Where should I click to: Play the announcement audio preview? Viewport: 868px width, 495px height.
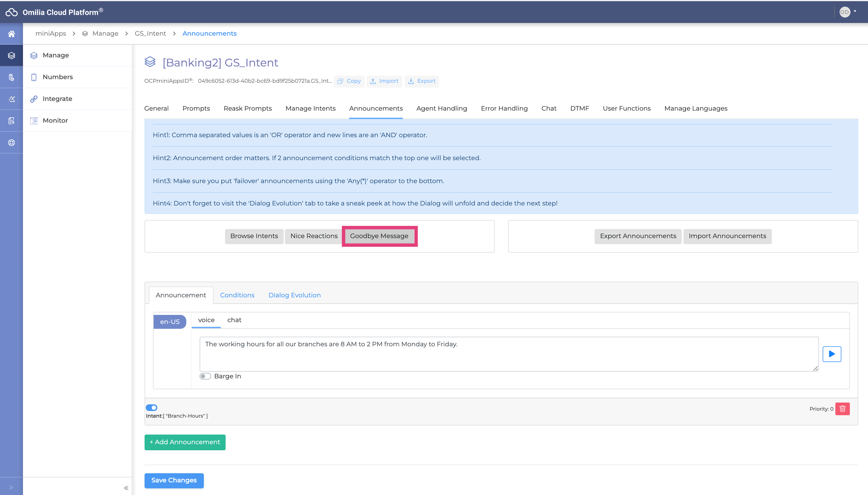click(x=832, y=354)
